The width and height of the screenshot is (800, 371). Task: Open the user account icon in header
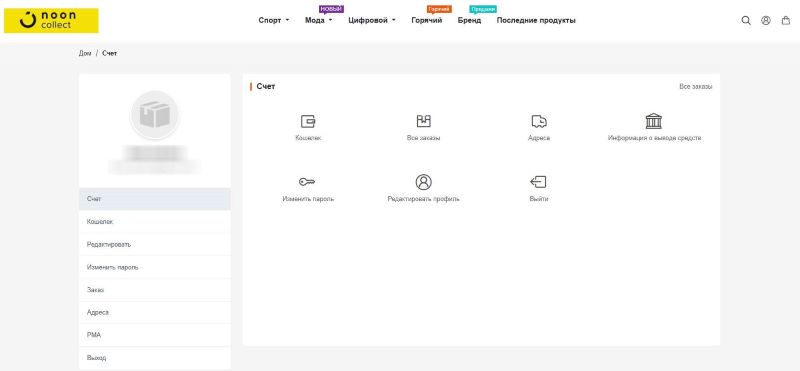pos(766,20)
